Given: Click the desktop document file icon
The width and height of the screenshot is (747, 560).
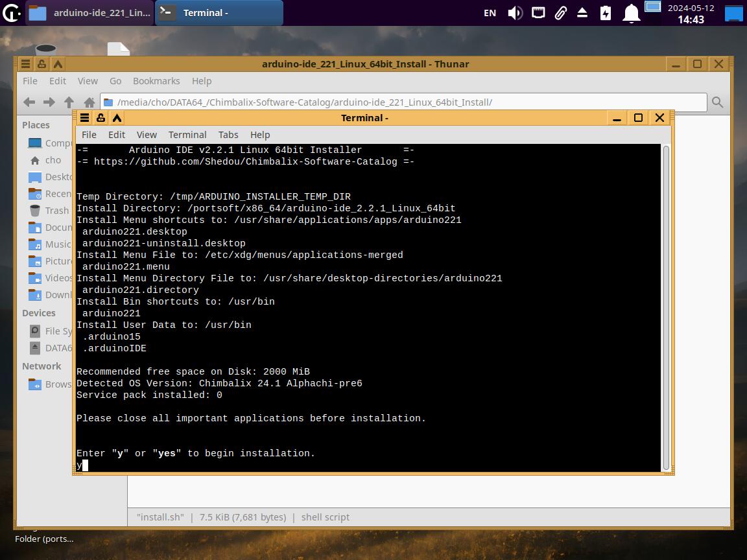Looking at the screenshot, I should 118,49.
